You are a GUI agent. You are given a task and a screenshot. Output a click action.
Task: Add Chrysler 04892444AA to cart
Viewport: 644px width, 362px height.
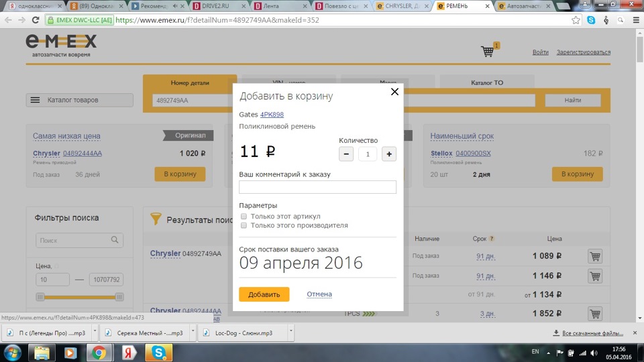pos(180,174)
